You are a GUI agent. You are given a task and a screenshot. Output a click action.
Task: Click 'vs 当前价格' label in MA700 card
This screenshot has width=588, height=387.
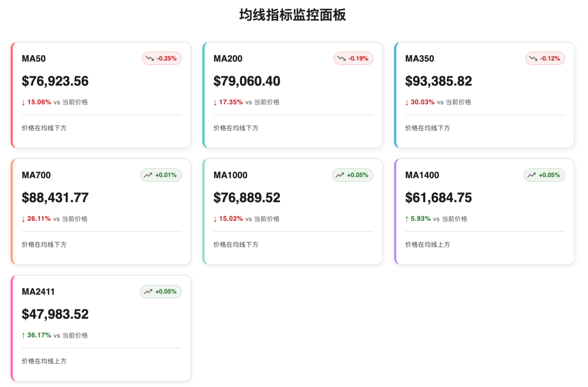[70, 219]
